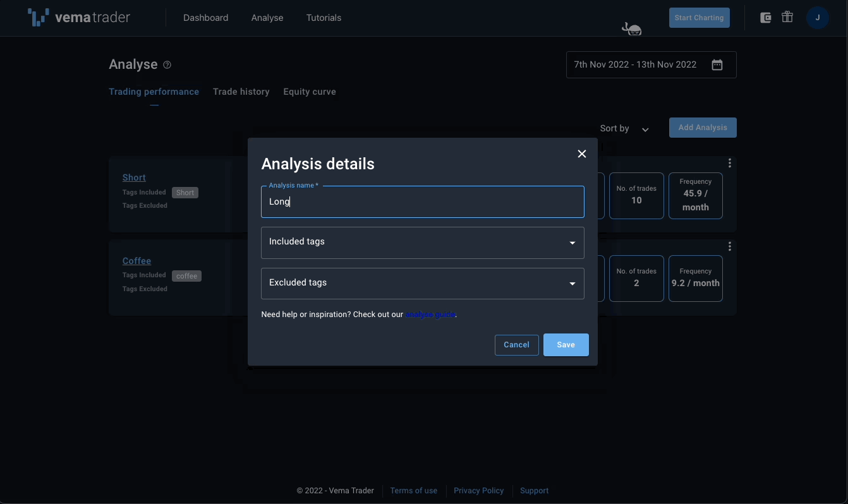The height and width of the screenshot is (504, 848).
Task: Open the calendar date picker icon
Action: click(717, 64)
